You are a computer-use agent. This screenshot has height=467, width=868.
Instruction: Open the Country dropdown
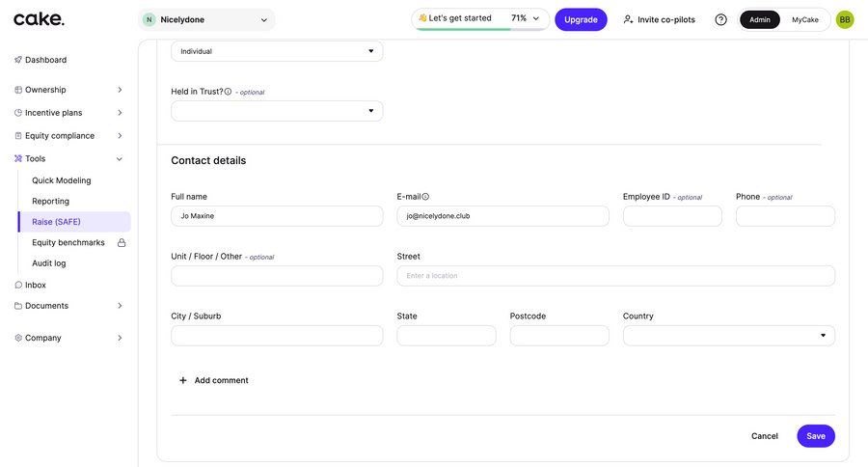pyautogui.click(x=728, y=335)
